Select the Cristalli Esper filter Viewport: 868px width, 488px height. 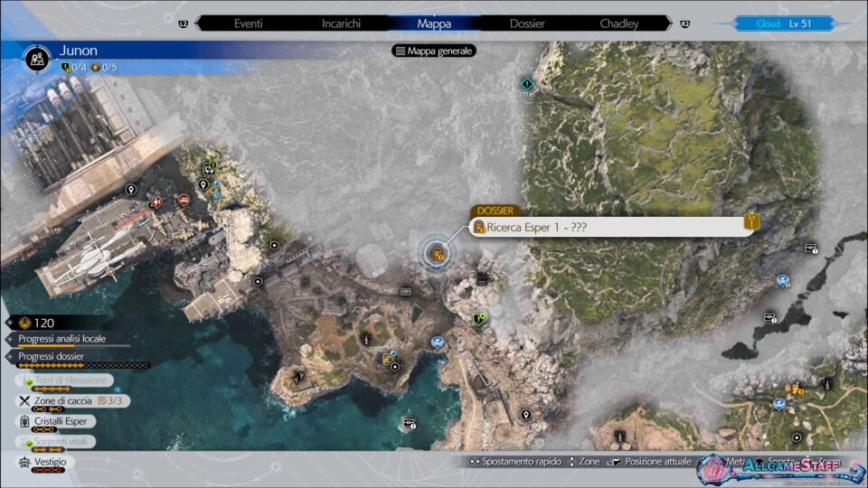coord(56,422)
